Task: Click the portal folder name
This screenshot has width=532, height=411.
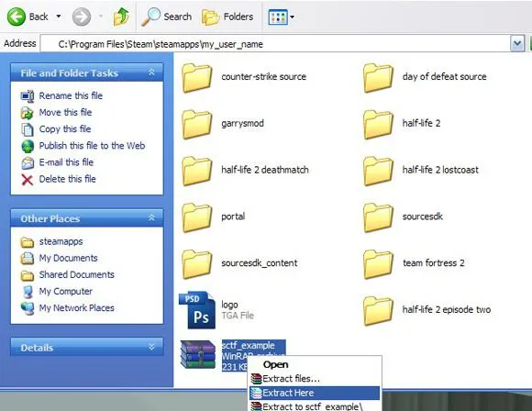Action: tap(233, 217)
